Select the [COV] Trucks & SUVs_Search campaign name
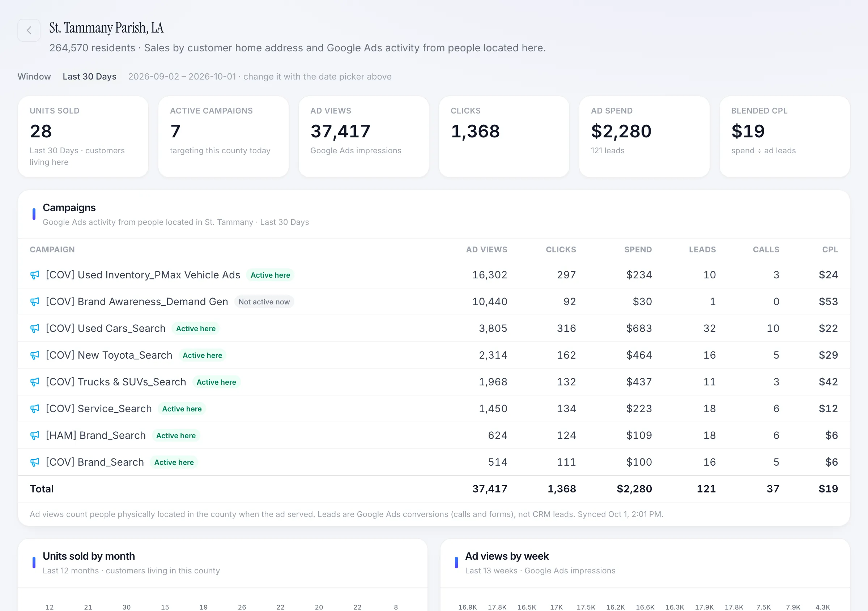The width and height of the screenshot is (868, 611). [116, 382]
